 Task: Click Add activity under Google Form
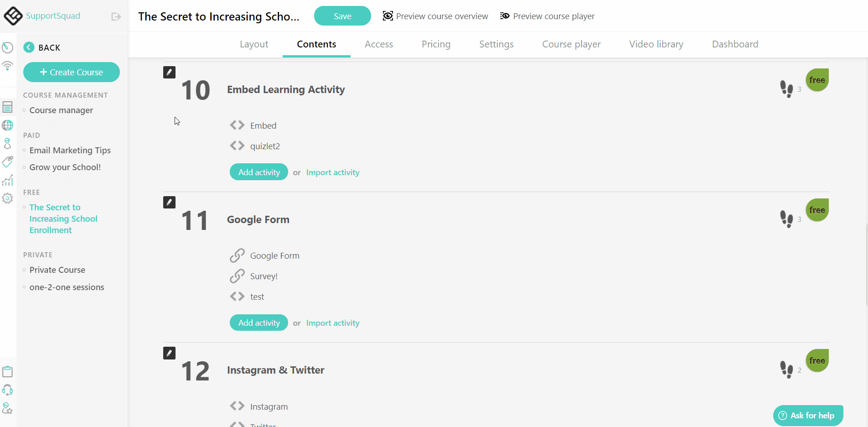tap(259, 323)
